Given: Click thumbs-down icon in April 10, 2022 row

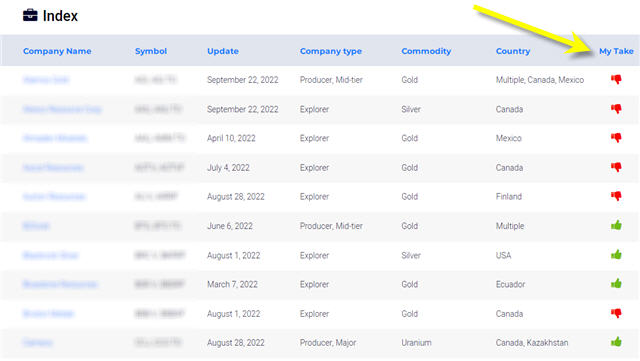Looking at the screenshot, I should click(616, 138).
